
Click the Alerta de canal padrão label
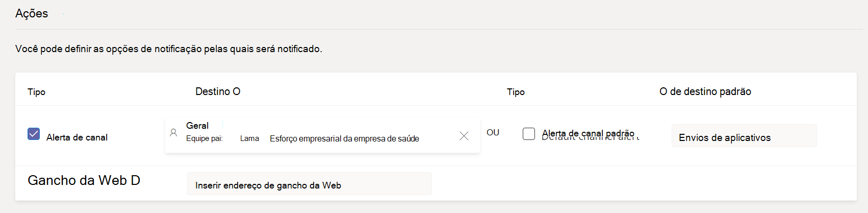click(x=588, y=134)
